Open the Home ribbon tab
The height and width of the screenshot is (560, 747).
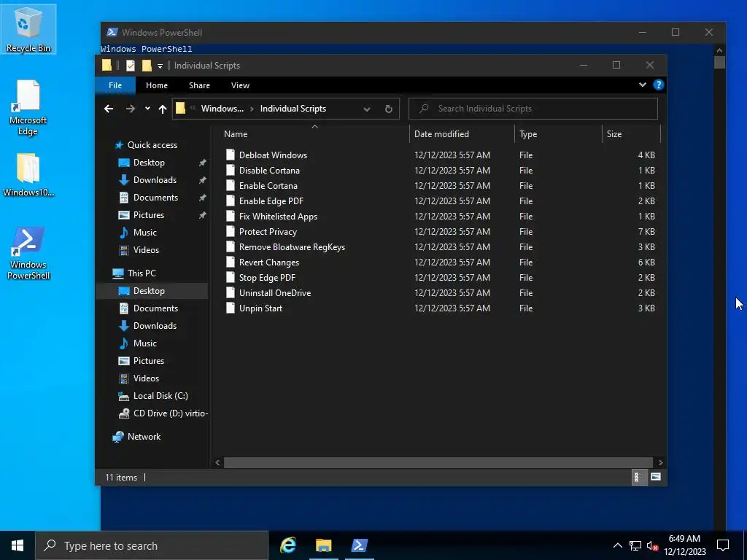(157, 85)
